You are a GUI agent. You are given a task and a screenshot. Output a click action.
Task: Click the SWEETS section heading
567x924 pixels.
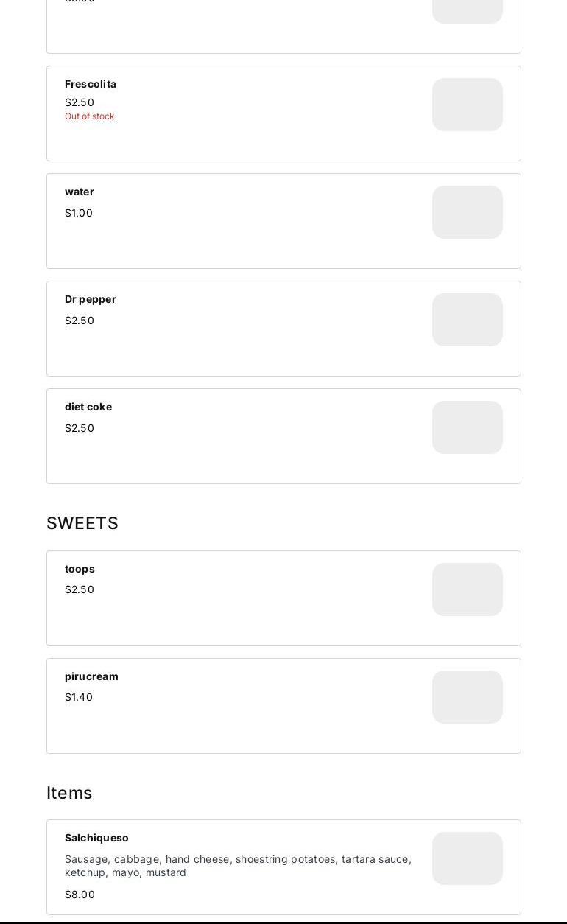(82, 523)
